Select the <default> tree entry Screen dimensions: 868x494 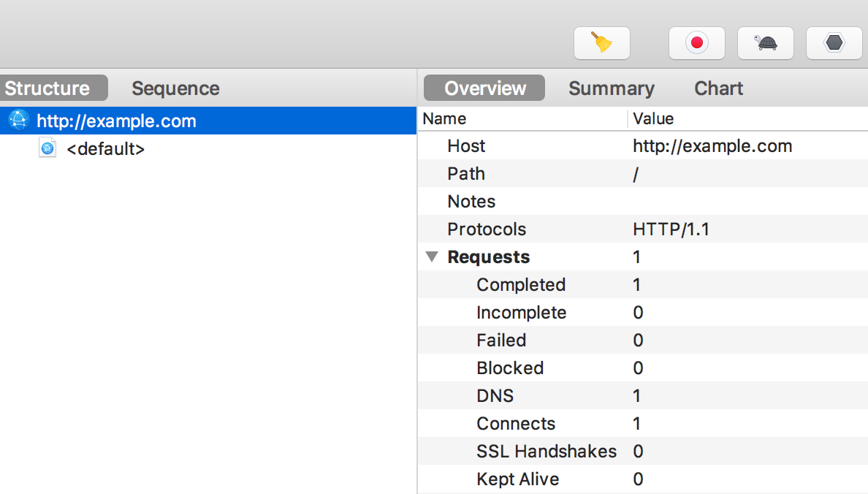[x=105, y=149]
